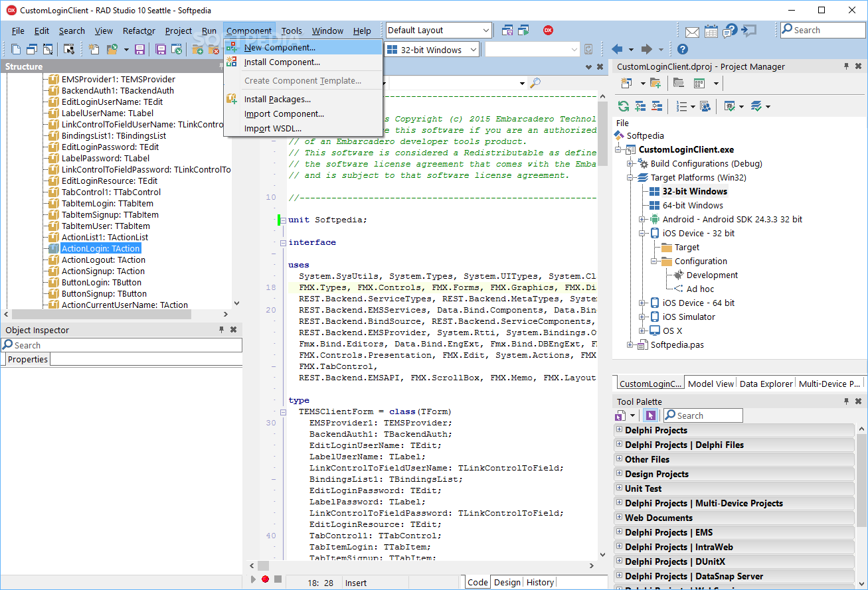Click the red DX Embarcadero toolbar icon

click(x=548, y=31)
